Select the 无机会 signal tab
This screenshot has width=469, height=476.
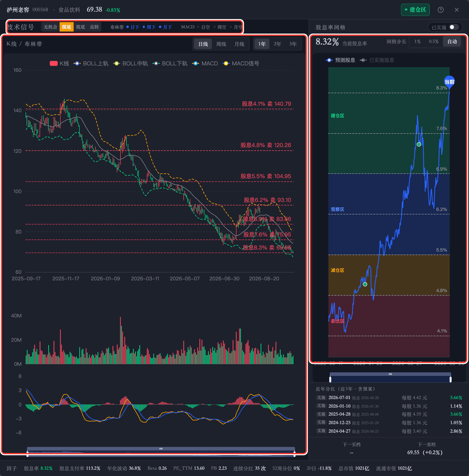[50, 27]
